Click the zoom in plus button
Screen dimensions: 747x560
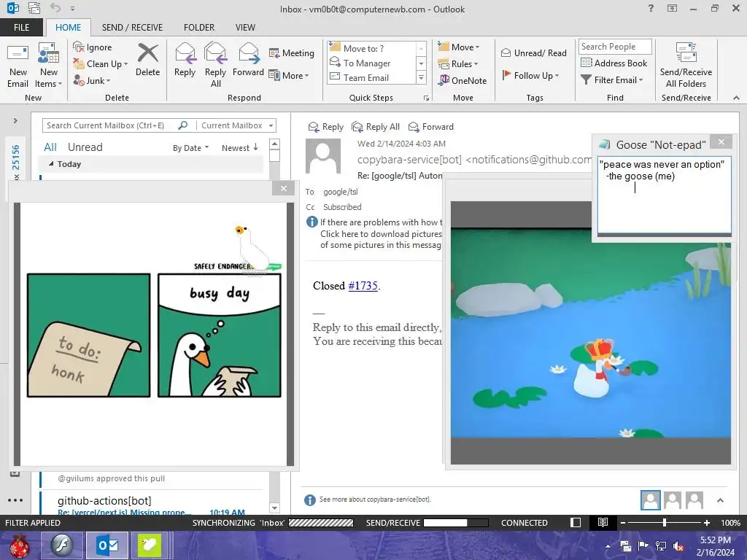click(706, 523)
